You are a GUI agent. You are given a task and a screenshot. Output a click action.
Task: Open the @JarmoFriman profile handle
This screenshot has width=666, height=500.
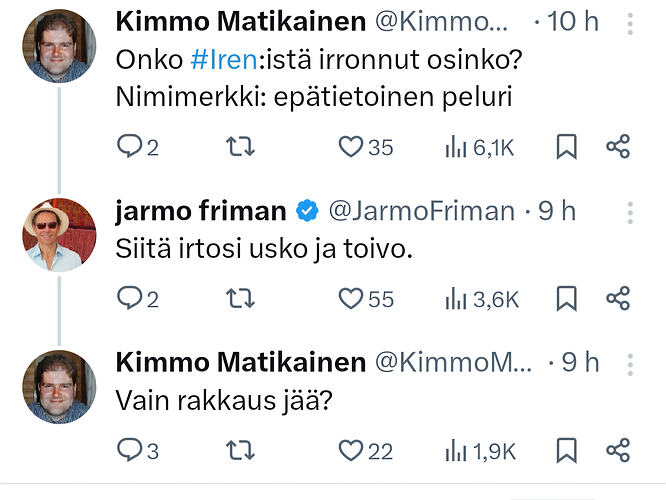pyautogui.click(x=421, y=211)
